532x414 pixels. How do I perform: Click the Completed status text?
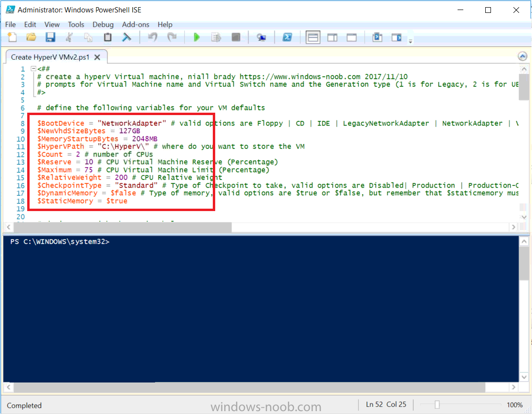(24, 405)
